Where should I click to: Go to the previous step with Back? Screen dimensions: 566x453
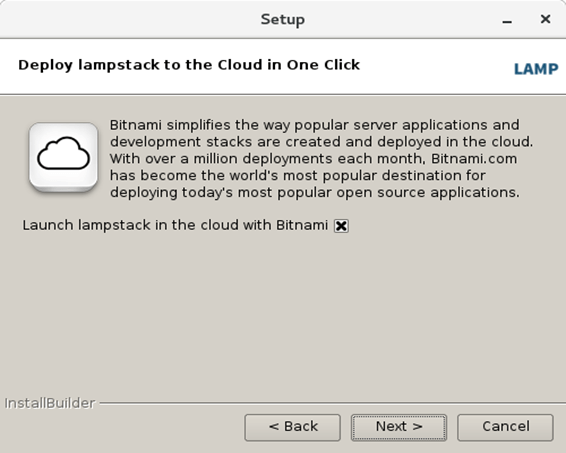(x=292, y=427)
